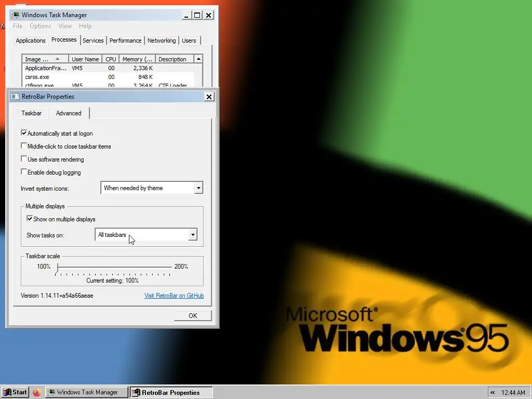Uncheck Show on multiple displays

point(30,219)
